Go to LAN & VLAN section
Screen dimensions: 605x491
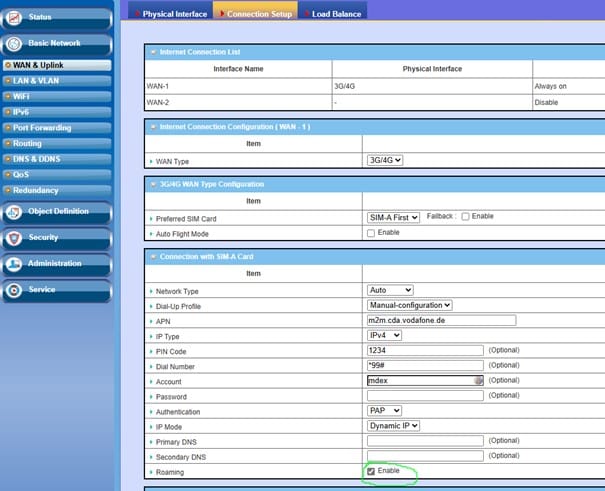tap(57, 81)
